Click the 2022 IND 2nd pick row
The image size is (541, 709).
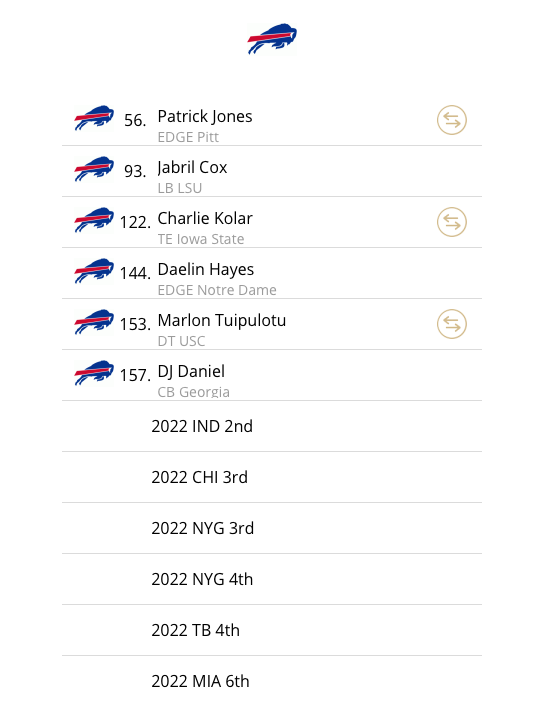pos(272,426)
